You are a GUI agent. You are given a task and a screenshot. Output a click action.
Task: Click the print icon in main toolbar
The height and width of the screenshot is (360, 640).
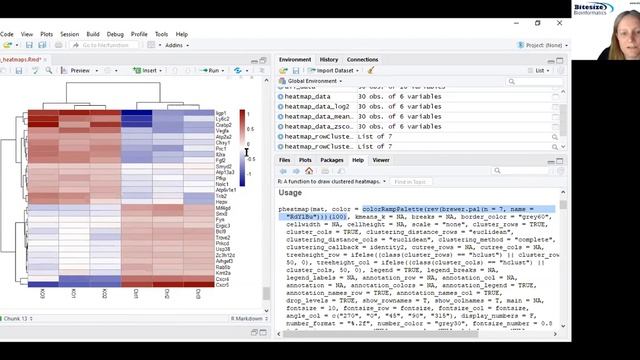pyautogui.click(x=58, y=45)
